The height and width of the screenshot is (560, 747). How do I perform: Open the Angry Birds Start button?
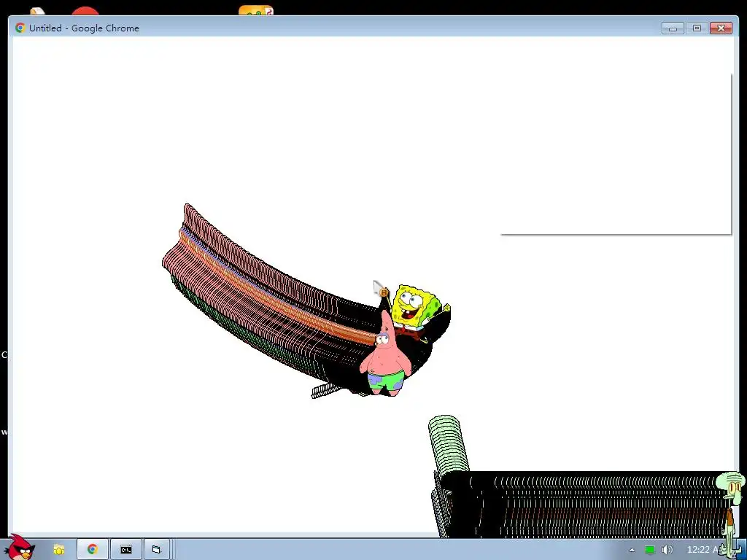tap(19, 547)
